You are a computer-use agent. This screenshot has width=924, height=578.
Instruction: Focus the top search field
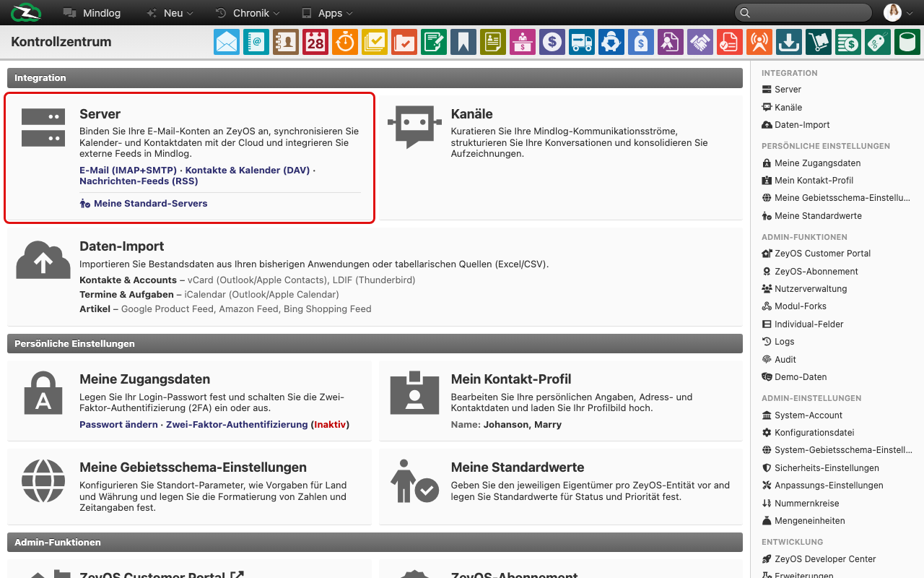(x=803, y=12)
